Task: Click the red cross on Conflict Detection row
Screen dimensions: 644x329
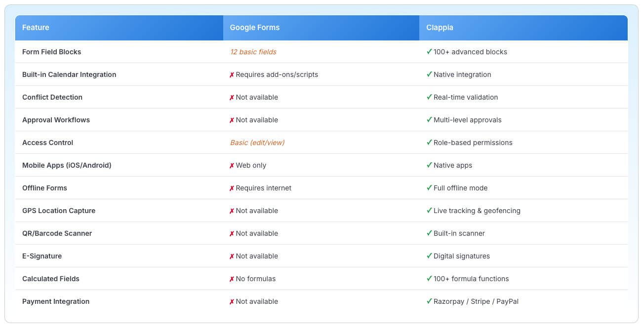Action: tap(232, 97)
